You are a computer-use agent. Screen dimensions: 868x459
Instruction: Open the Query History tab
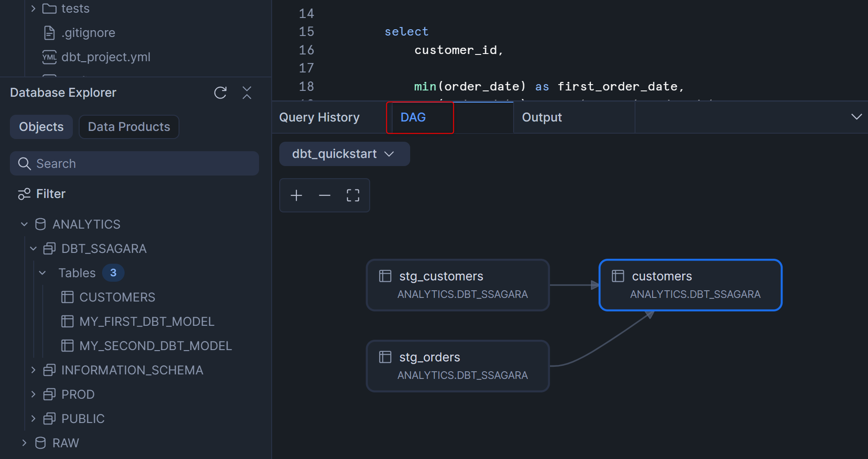tap(319, 117)
